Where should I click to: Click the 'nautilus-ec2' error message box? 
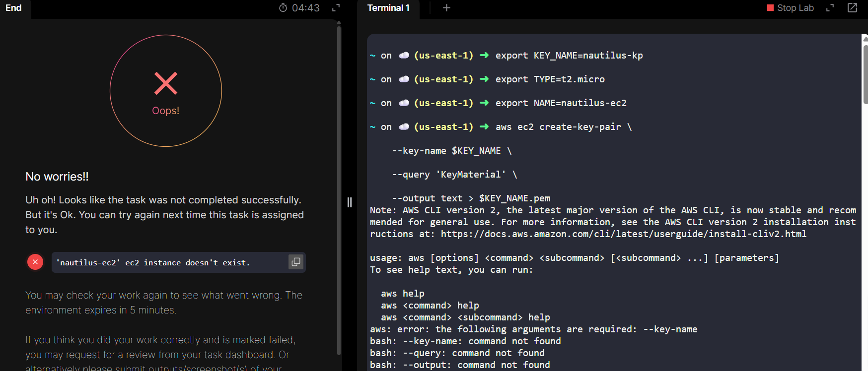[169, 262]
